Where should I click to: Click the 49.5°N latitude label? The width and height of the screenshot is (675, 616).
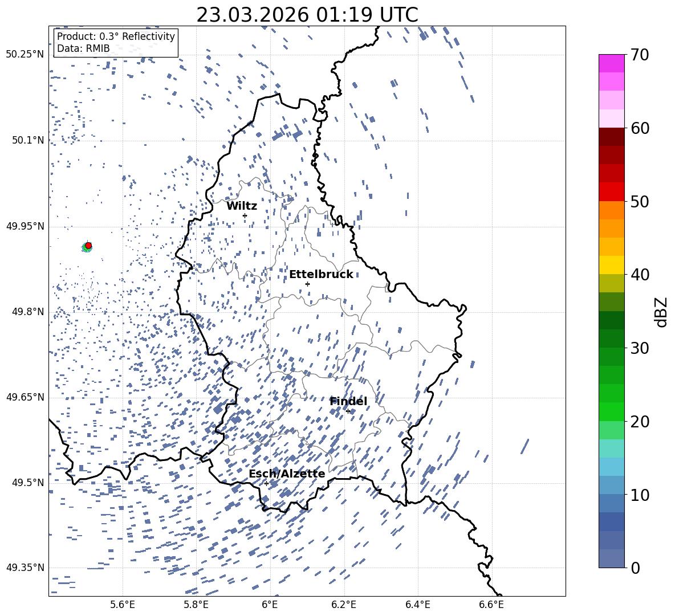[x=28, y=483]
